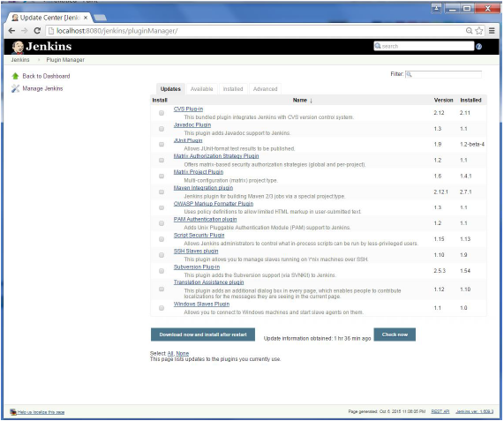Click Download now and install after restart

pos(203,335)
